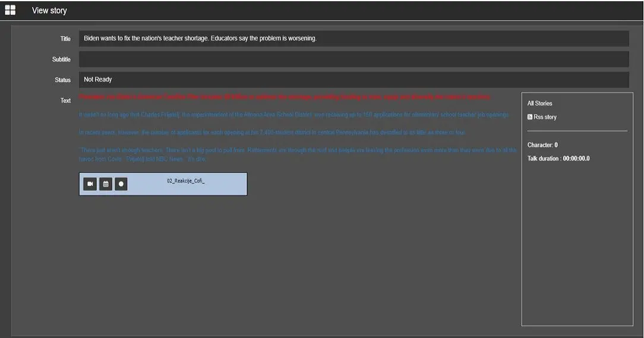
Task: Click the red headline paragraph in Text
Action: (x=285, y=97)
